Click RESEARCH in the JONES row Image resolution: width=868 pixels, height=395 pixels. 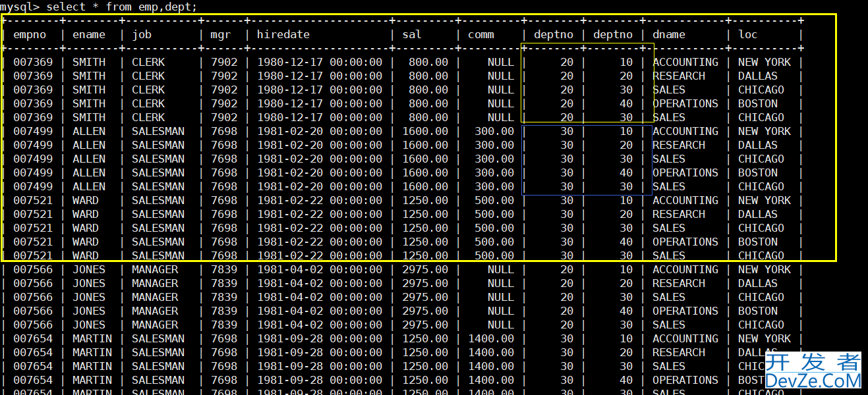[x=679, y=283]
